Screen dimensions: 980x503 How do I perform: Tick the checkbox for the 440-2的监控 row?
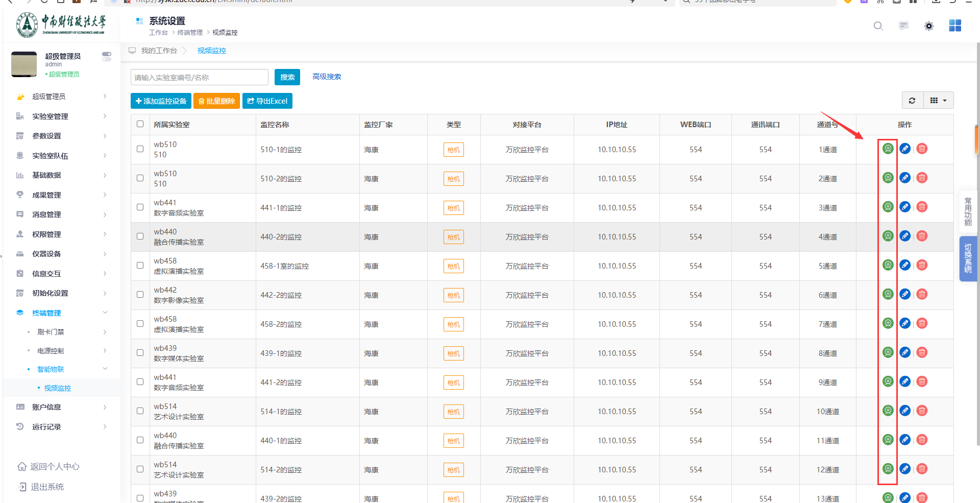pos(140,236)
